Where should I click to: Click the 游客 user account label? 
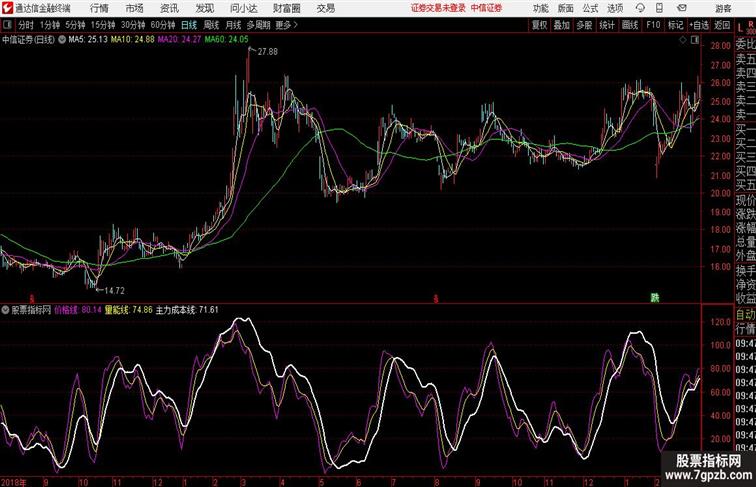tap(723, 8)
